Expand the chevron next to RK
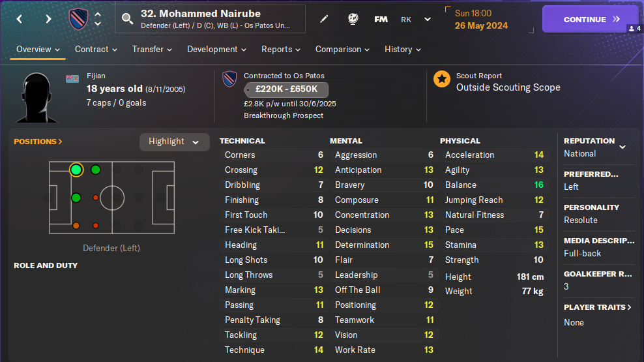The image size is (644, 362). coord(428,19)
